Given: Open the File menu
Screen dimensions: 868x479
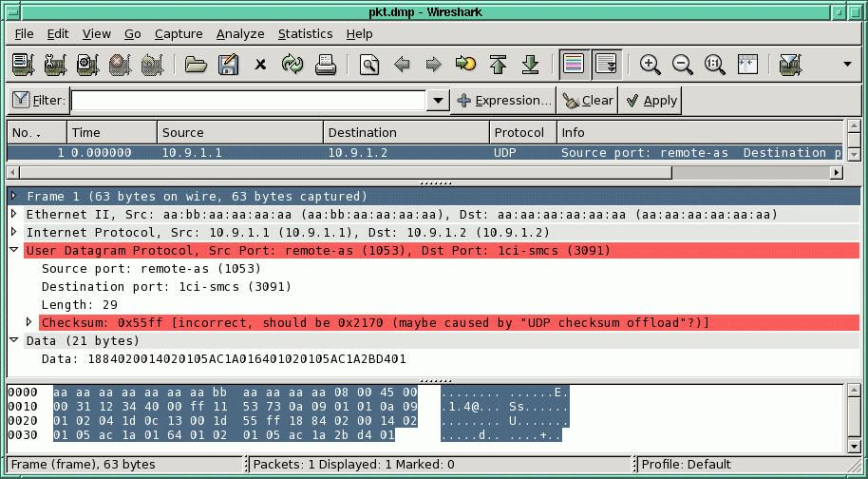Looking at the screenshot, I should pos(25,34).
